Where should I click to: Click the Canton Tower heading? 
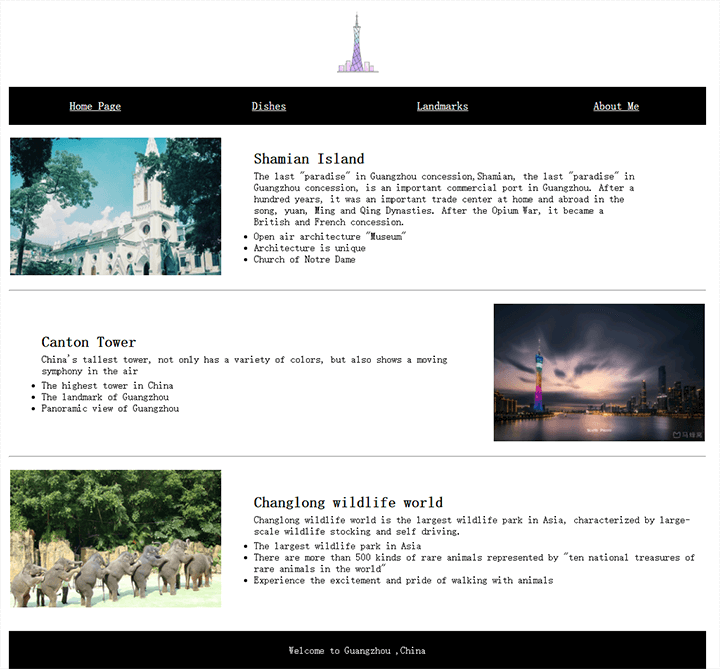89,342
